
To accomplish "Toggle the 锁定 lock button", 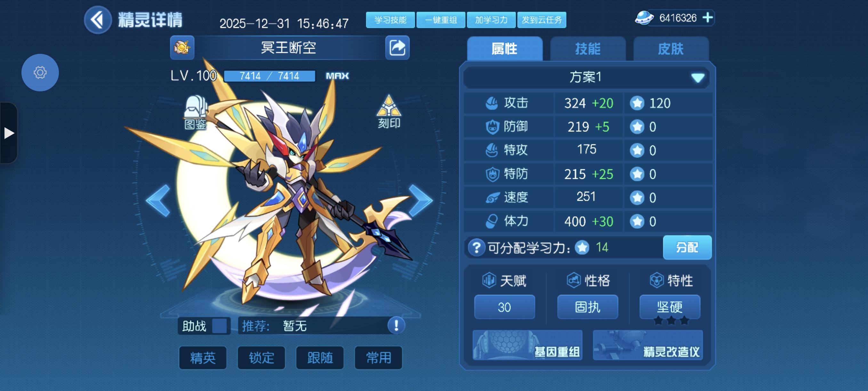I will [261, 358].
